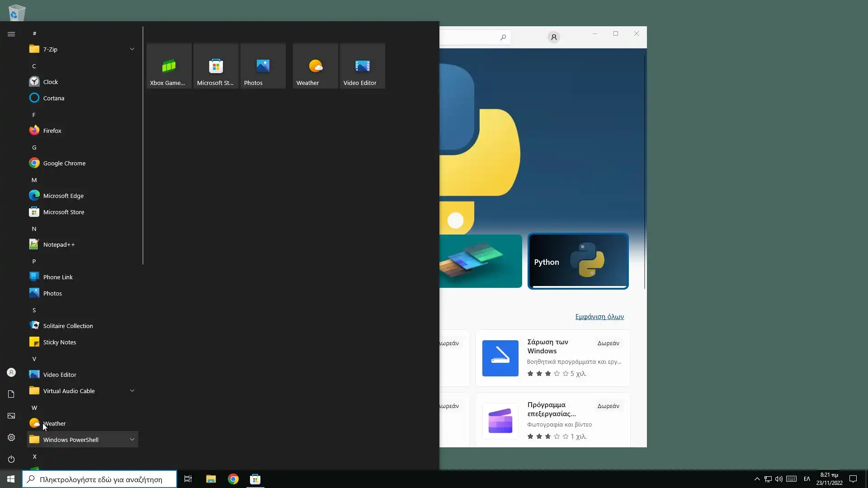Open the volume icon in system tray
The image size is (868, 488).
(778, 479)
